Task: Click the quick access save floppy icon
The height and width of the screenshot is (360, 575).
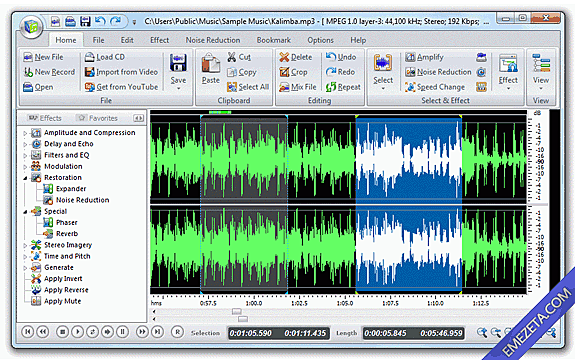Action: tap(85, 22)
